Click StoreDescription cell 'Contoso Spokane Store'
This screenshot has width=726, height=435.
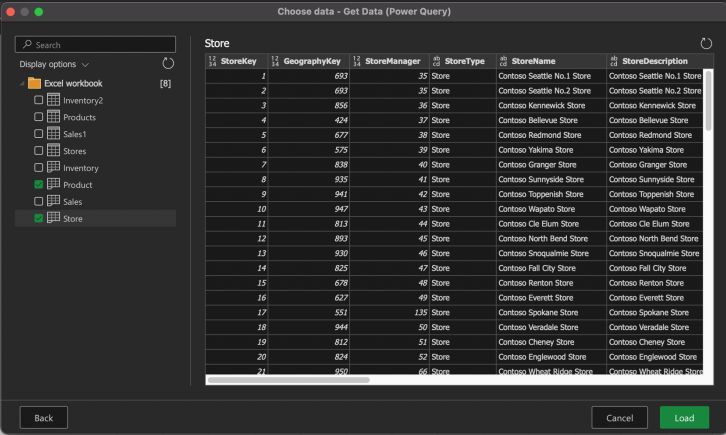(655, 312)
